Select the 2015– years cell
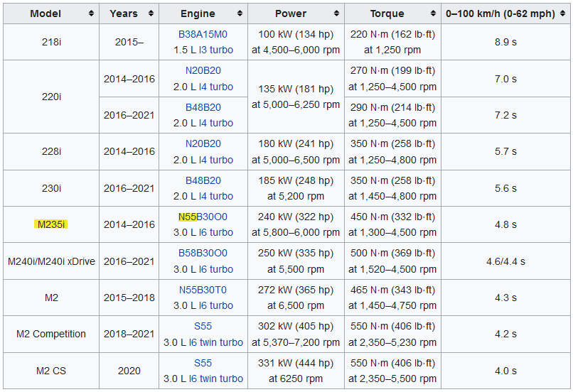 (129, 42)
